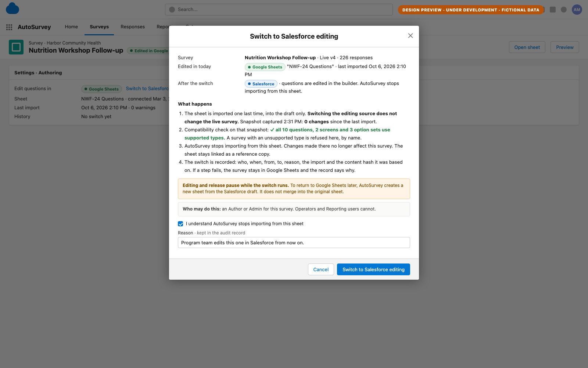Screen dimensions: 588x368
Task: Confirm with Switch to Salesforce editing button
Action: pos(373,269)
